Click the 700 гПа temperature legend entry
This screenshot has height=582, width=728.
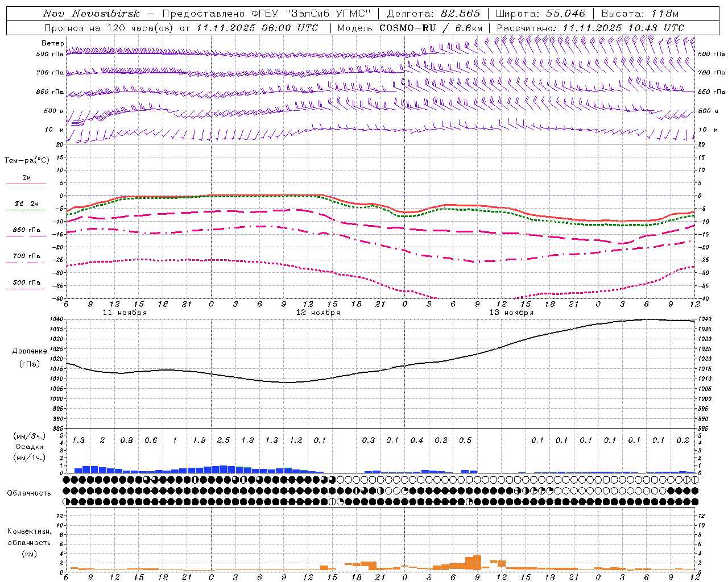(26, 256)
